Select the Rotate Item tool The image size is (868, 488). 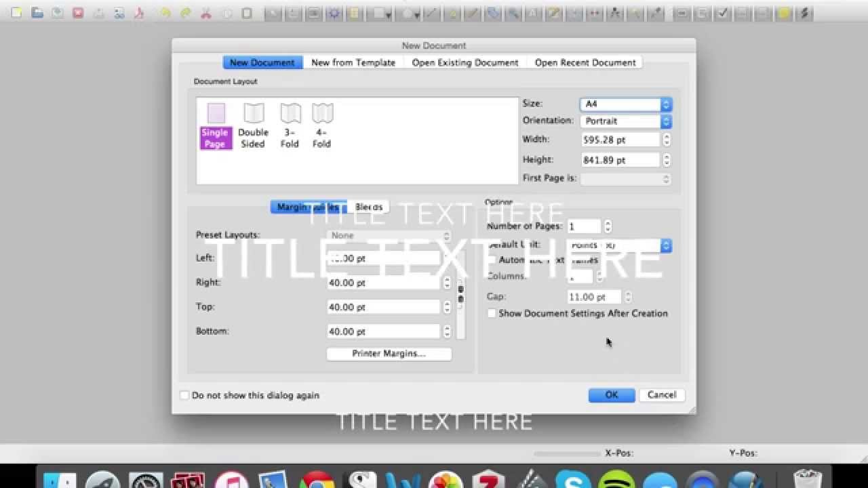click(x=492, y=13)
